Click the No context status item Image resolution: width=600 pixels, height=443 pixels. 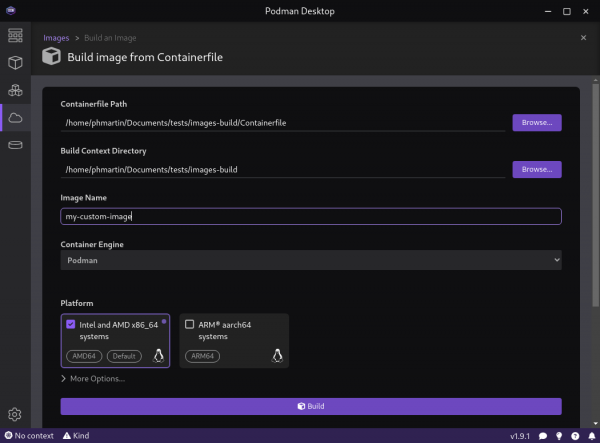tap(29, 436)
